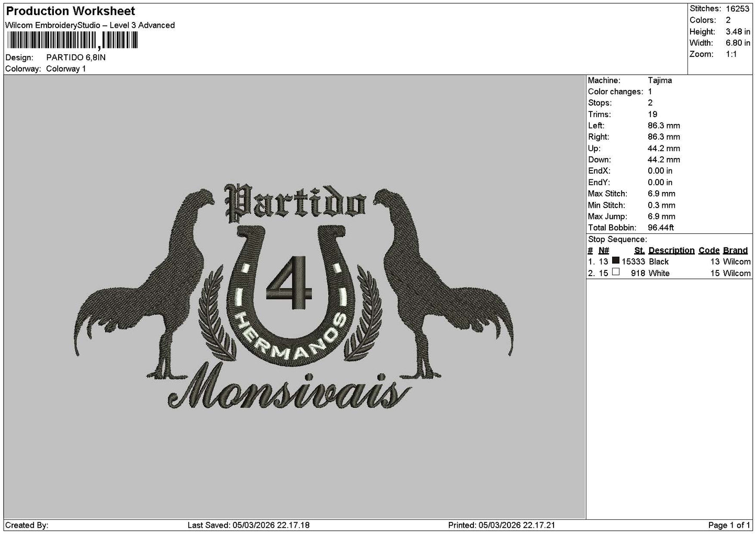Click the Max Stitch value 6.9 mm
The width and height of the screenshot is (756, 534).
coord(661,194)
